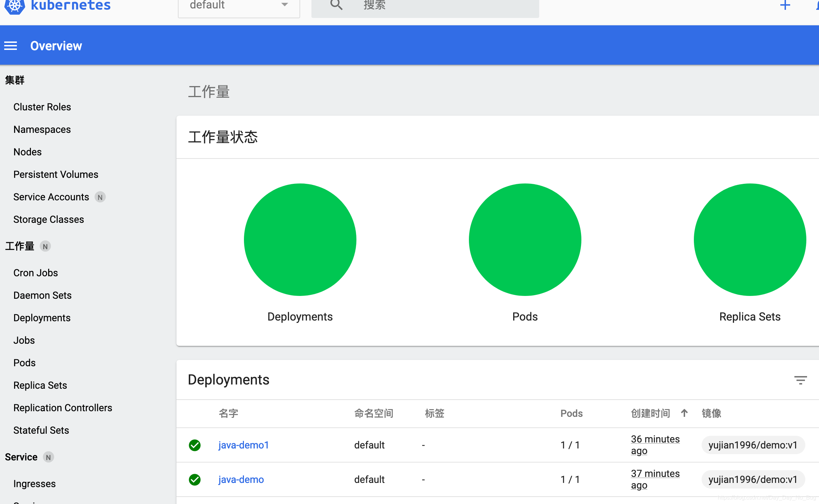The width and height of the screenshot is (819, 504).
Task: Click the Replica Sets workload status circle chart
Action: 750,239
